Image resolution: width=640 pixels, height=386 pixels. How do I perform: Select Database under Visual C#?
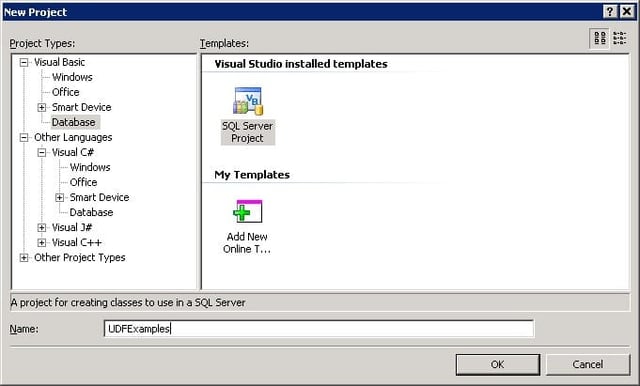[x=91, y=213]
